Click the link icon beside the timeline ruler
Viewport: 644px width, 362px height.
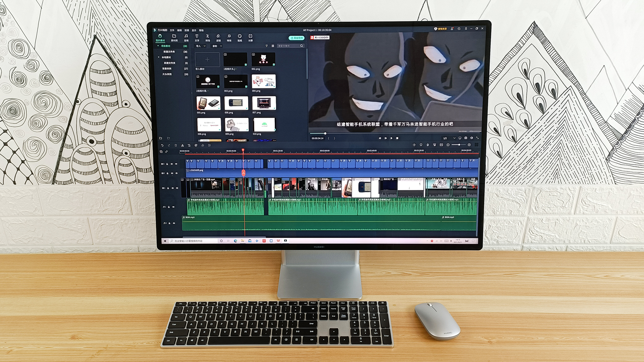pyautogui.click(x=166, y=152)
